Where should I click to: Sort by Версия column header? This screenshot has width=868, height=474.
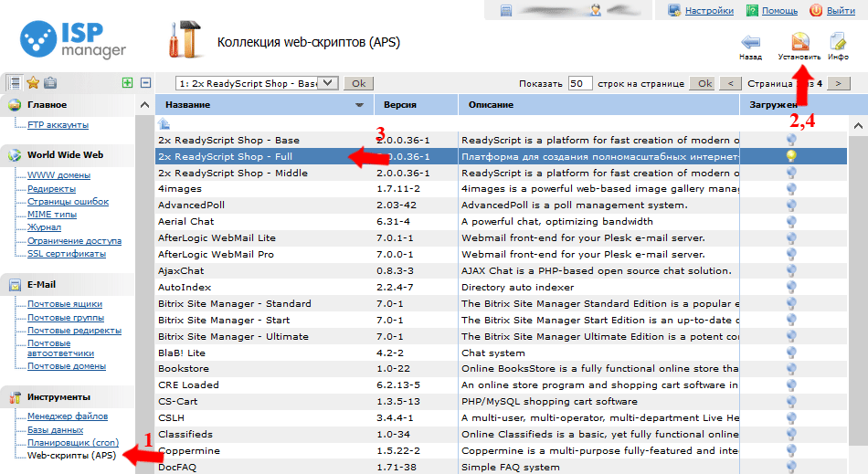click(x=417, y=104)
